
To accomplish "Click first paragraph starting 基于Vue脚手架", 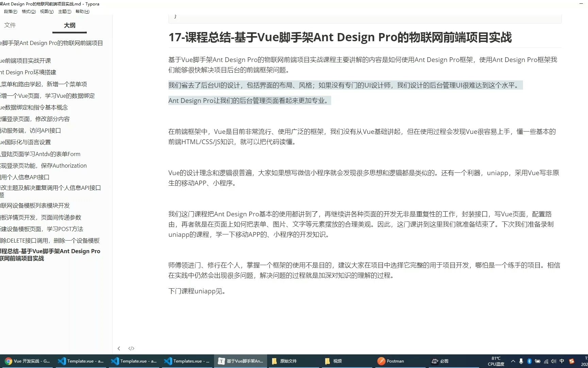I will click(363, 65).
